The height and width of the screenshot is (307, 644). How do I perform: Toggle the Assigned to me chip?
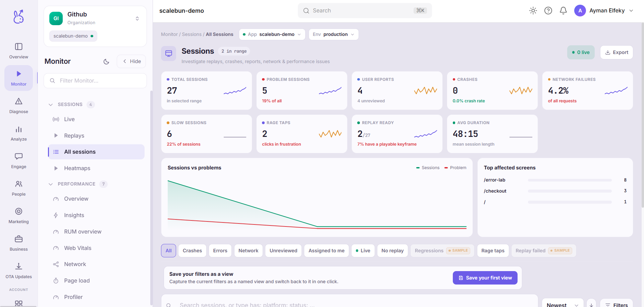(326, 251)
